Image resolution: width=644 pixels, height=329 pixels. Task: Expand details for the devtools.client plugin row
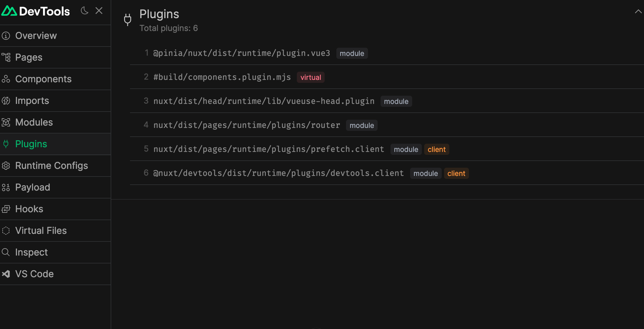pyautogui.click(x=278, y=173)
